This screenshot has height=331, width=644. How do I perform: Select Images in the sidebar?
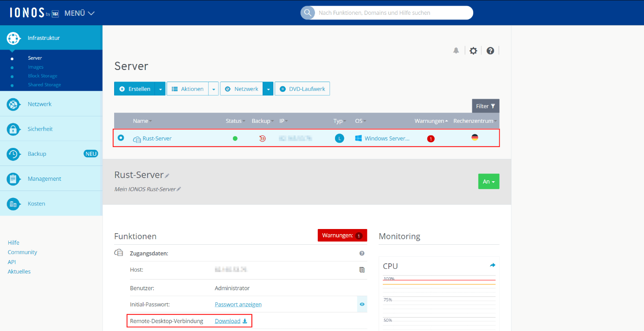tap(36, 67)
